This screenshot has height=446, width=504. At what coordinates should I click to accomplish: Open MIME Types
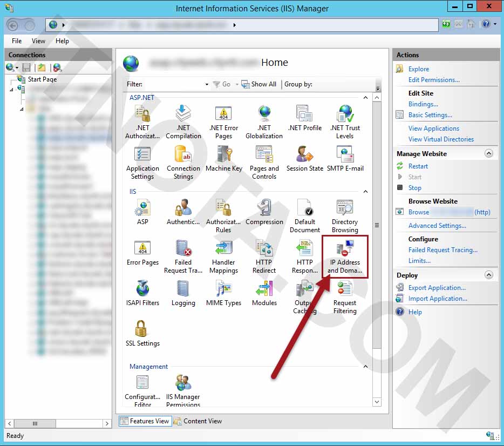[223, 292]
